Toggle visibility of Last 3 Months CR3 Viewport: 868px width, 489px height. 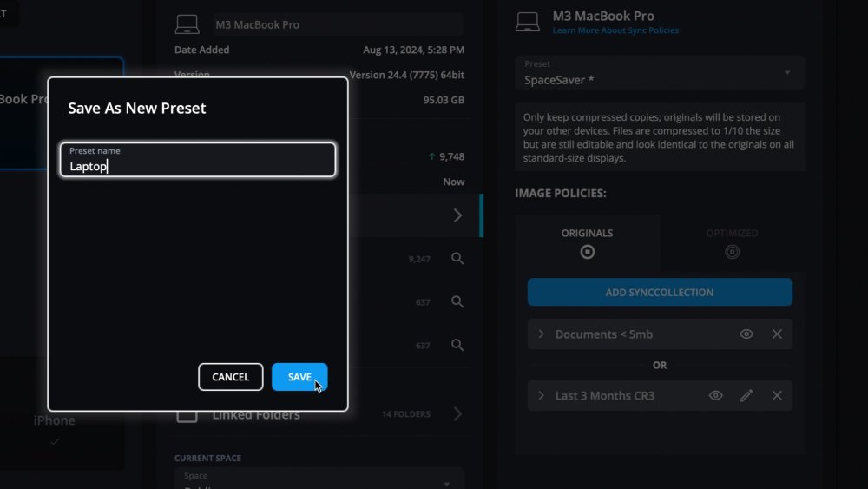pos(715,395)
